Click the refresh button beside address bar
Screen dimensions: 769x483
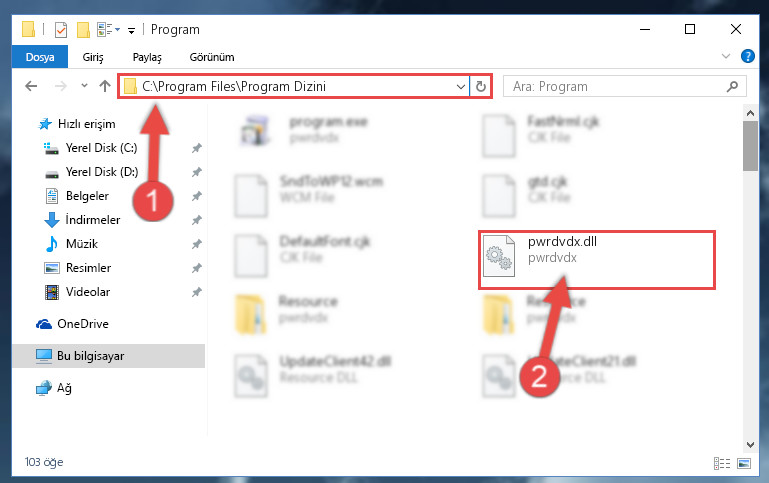(x=481, y=86)
